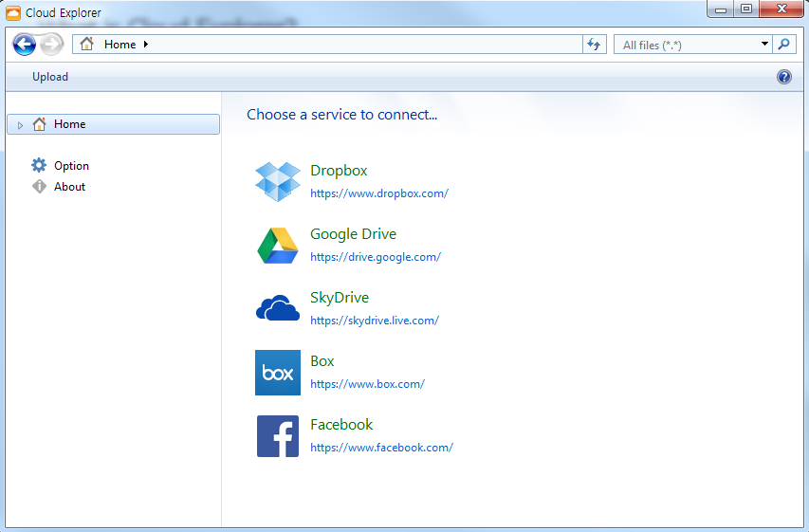Click the Dropbox service name
This screenshot has width=809, height=532.
[339, 171]
